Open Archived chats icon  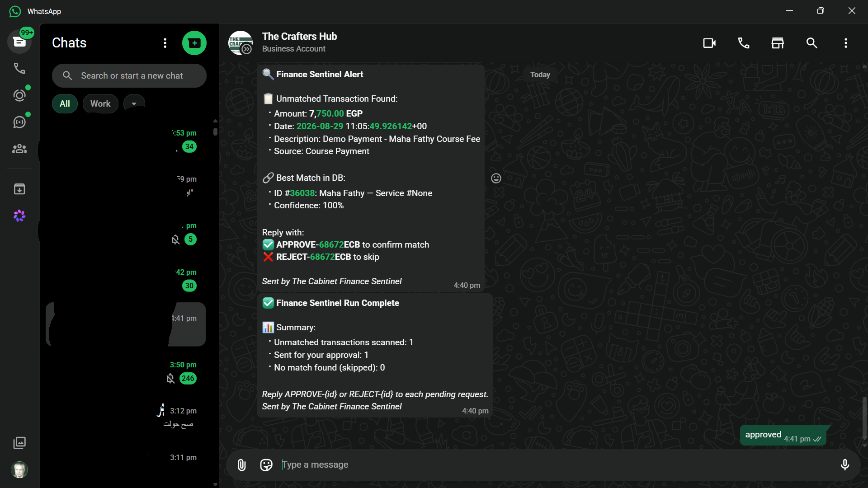pyautogui.click(x=19, y=189)
